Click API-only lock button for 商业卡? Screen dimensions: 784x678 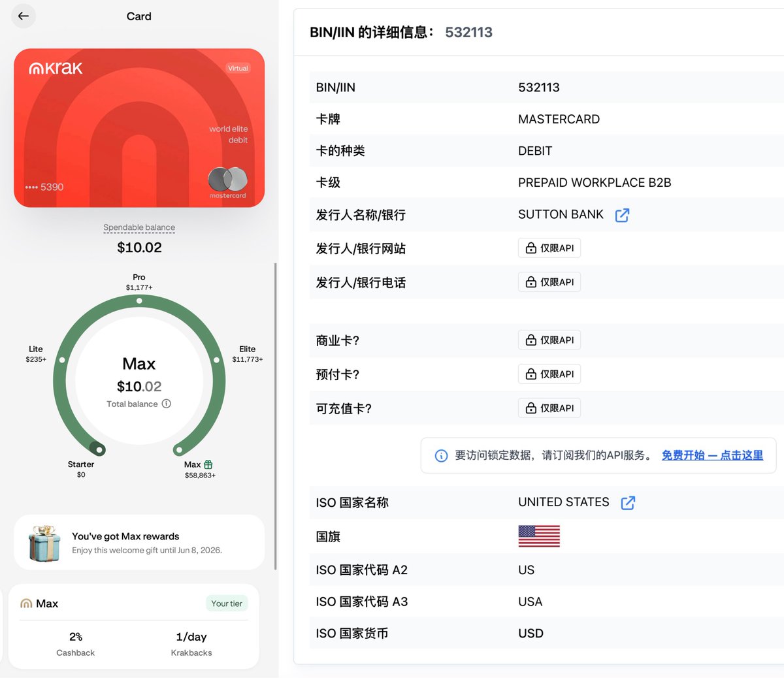pyautogui.click(x=549, y=340)
